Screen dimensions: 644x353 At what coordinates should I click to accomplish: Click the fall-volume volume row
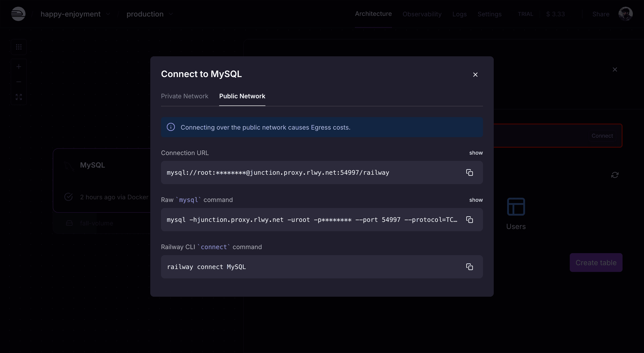[x=102, y=223]
